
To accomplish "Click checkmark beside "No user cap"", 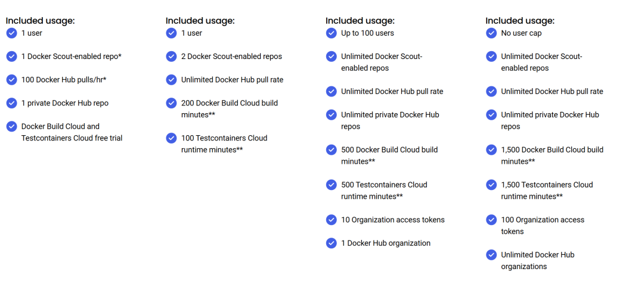I will 491,33.
